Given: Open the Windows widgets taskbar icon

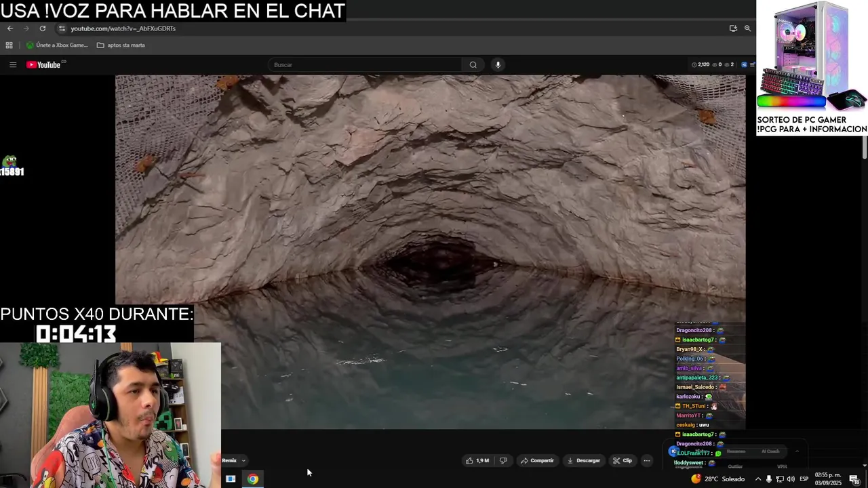Looking at the screenshot, I should 231,479.
